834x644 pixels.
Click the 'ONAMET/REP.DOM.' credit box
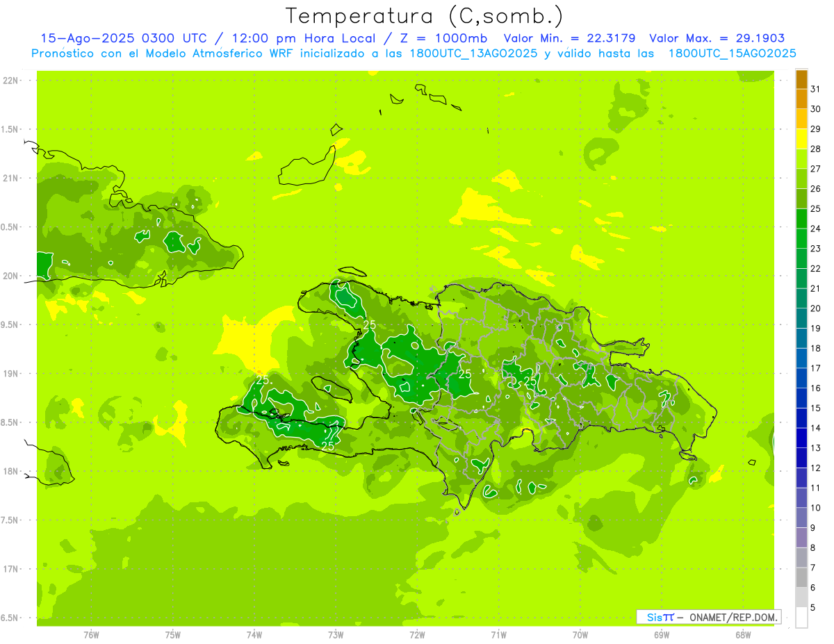click(x=709, y=617)
